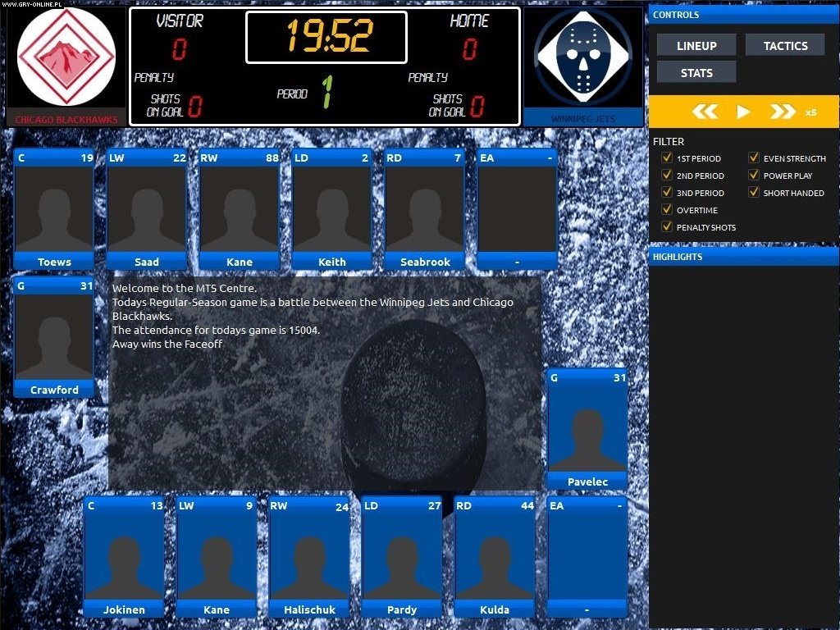The width and height of the screenshot is (840, 630).
Task: Disable the 1ST PERIOD filter
Action: (x=667, y=157)
